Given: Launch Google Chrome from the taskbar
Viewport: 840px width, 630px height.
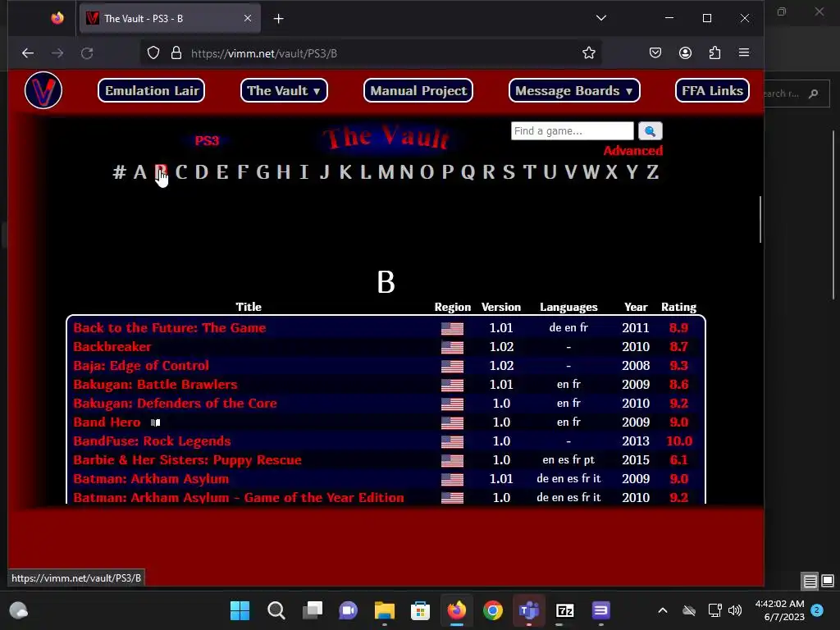Looking at the screenshot, I should click(493, 610).
